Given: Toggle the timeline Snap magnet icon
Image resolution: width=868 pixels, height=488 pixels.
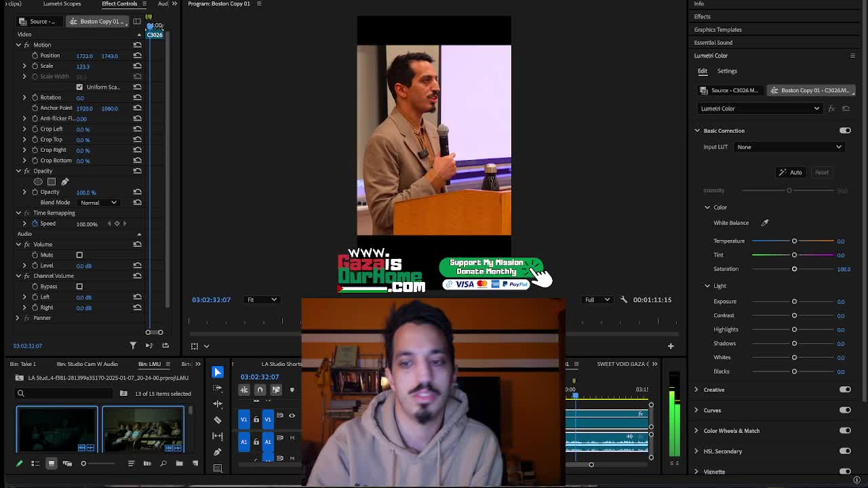Looking at the screenshot, I should tap(260, 390).
